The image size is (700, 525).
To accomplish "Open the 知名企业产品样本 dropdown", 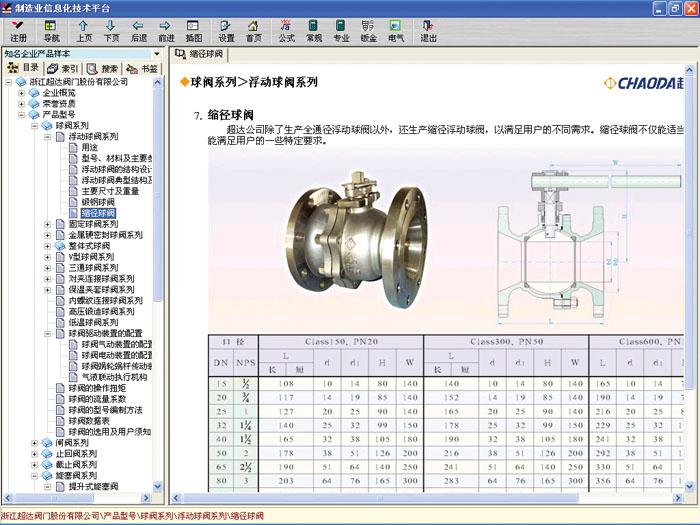I will [157, 54].
